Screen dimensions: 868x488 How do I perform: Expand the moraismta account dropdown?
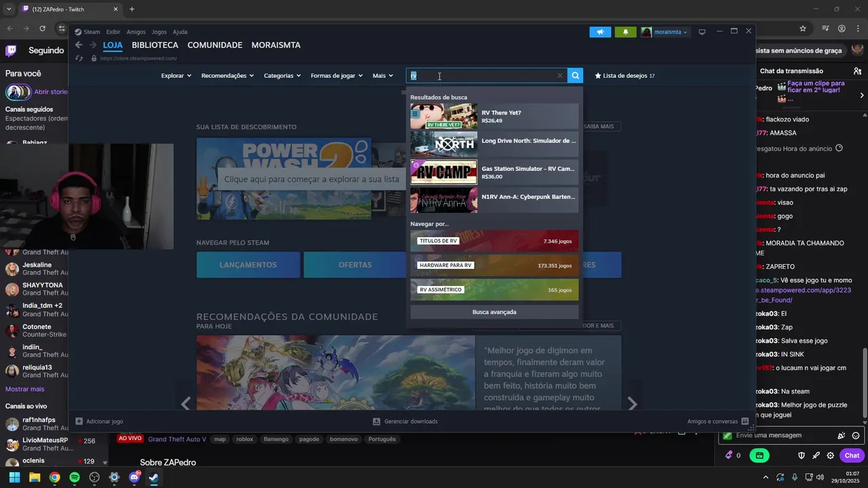[665, 32]
